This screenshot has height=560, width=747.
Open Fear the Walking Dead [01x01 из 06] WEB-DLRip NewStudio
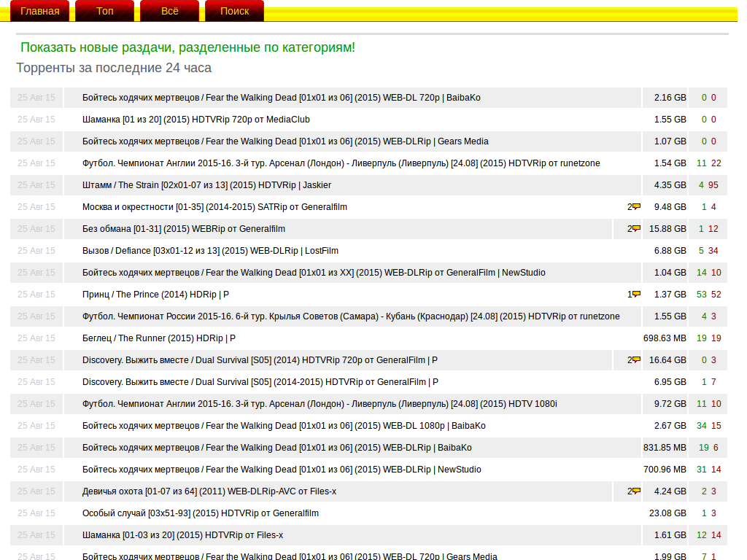coord(282,470)
